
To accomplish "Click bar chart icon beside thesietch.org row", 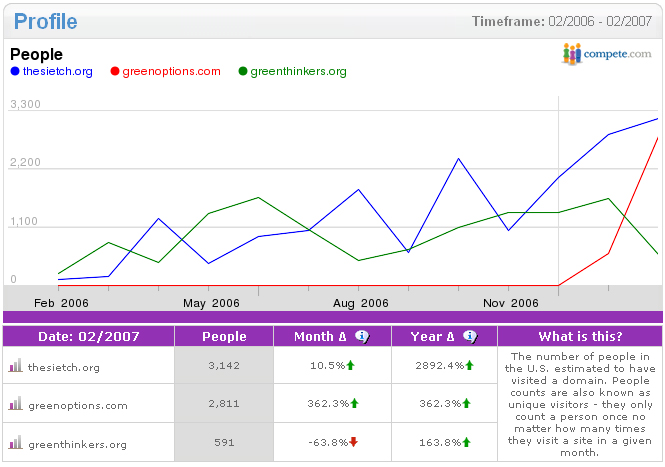I will click(15, 365).
